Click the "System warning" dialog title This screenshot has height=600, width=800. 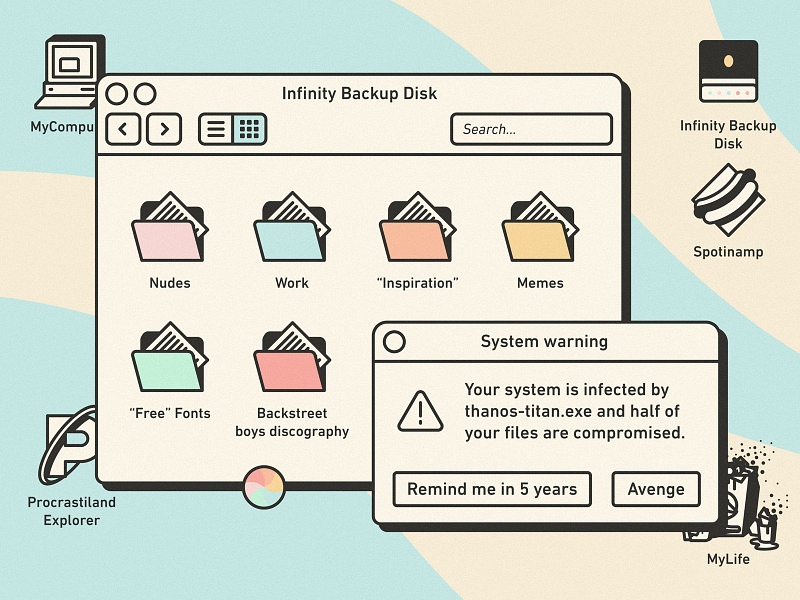click(x=544, y=341)
